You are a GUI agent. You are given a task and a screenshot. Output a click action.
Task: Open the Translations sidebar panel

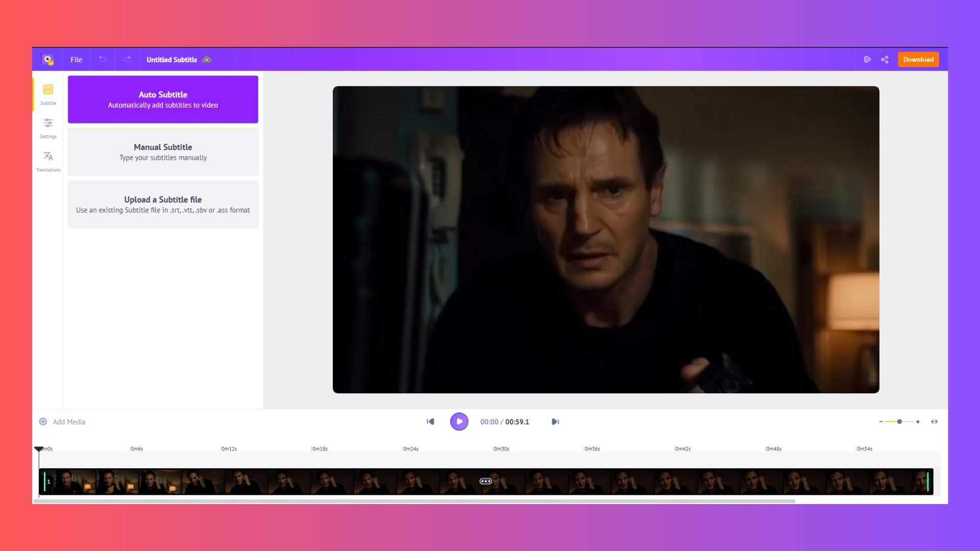pos(48,161)
